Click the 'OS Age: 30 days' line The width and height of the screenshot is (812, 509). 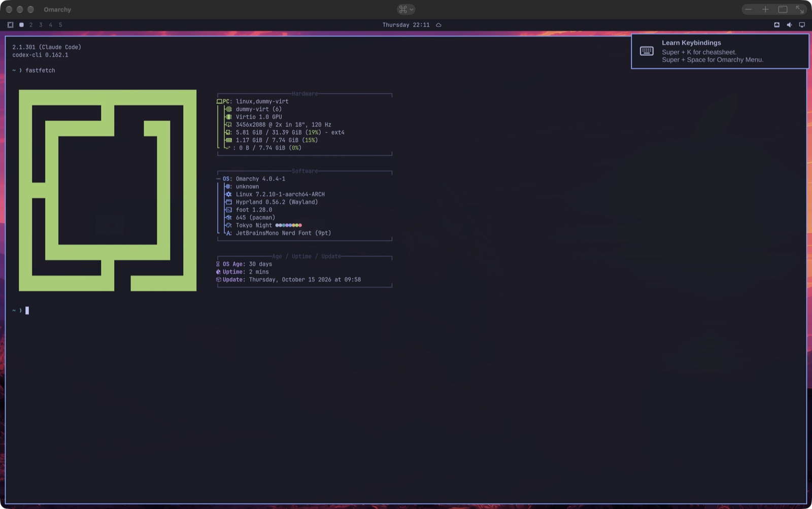point(244,264)
